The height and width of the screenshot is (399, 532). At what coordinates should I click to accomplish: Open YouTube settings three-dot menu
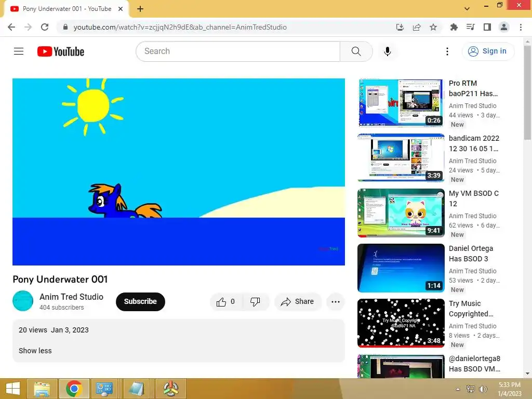click(447, 51)
